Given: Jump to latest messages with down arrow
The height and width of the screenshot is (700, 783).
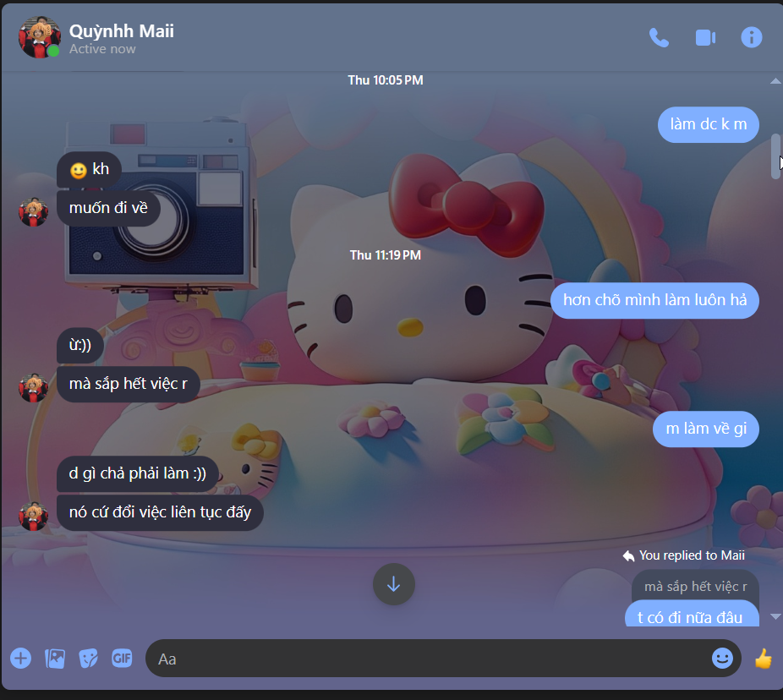Looking at the screenshot, I should coord(393,583).
